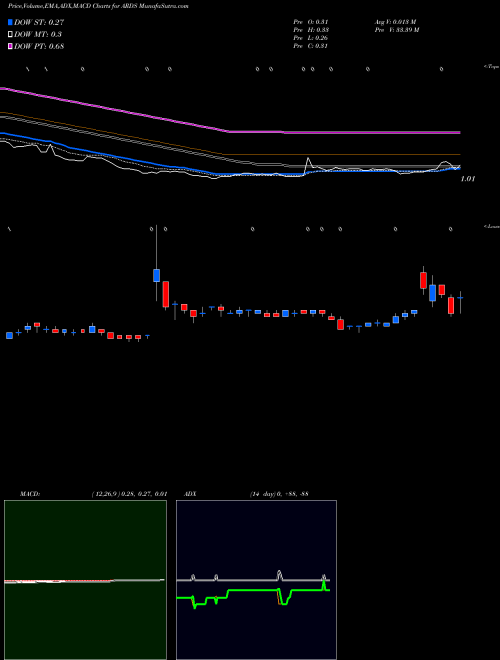Click the '<Lows' marker label

tap(492, 226)
